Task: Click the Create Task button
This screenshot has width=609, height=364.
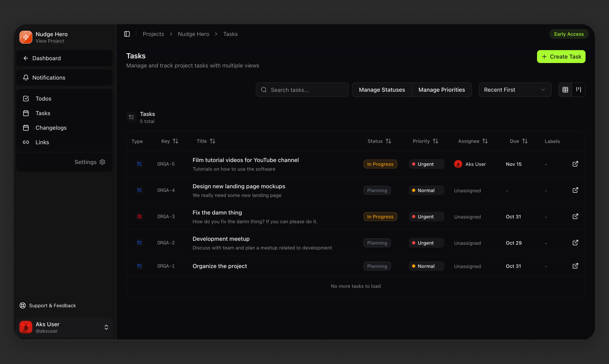Action: point(561,57)
